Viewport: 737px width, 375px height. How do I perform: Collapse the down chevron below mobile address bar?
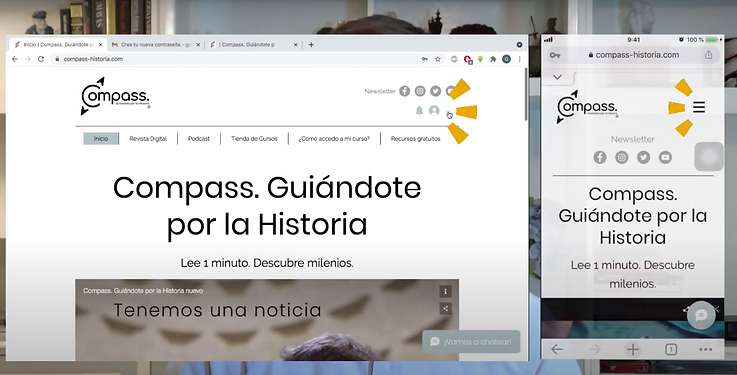[557, 77]
